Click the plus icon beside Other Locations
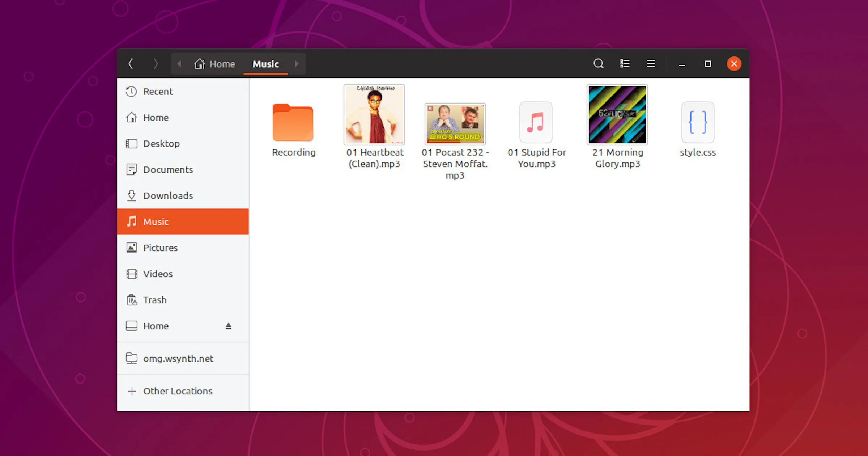Viewport: 868px width, 456px height. coord(132,391)
